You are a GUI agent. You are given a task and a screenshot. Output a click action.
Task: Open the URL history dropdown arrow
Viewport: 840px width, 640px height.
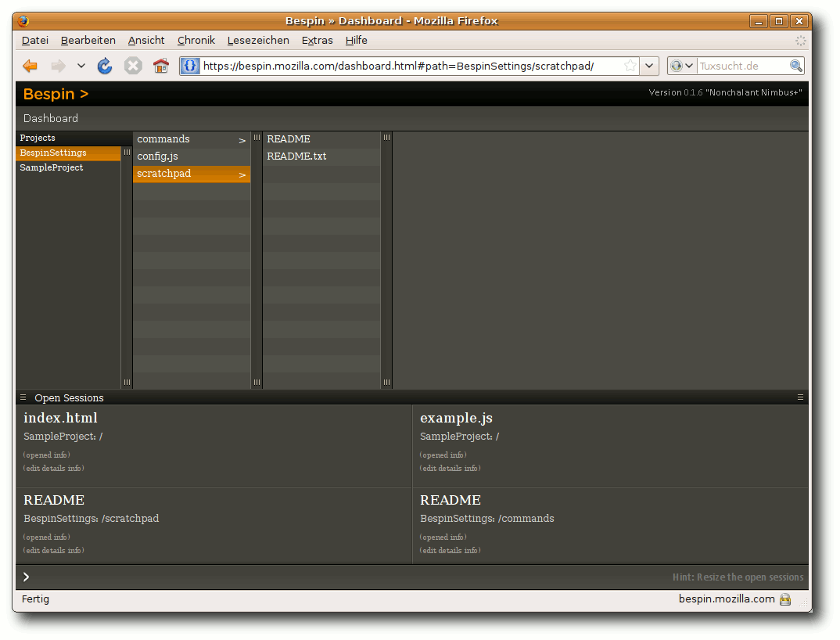pyautogui.click(x=648, y=66)
